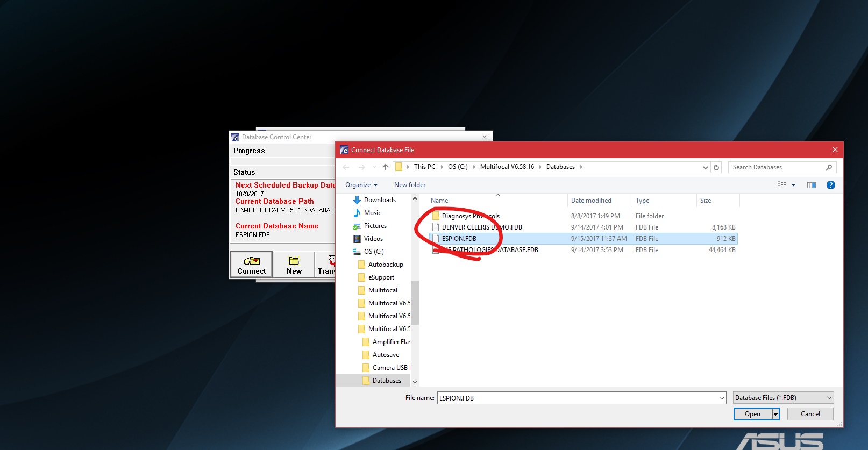The height and width of the screenshot is (450, 868).
Task: Click This PC in breadcrumb path
Action: (425, 167)
